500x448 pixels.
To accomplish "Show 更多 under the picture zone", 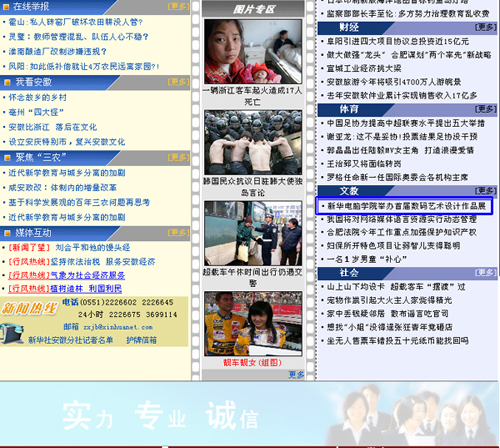I will (x=296, y=375).
